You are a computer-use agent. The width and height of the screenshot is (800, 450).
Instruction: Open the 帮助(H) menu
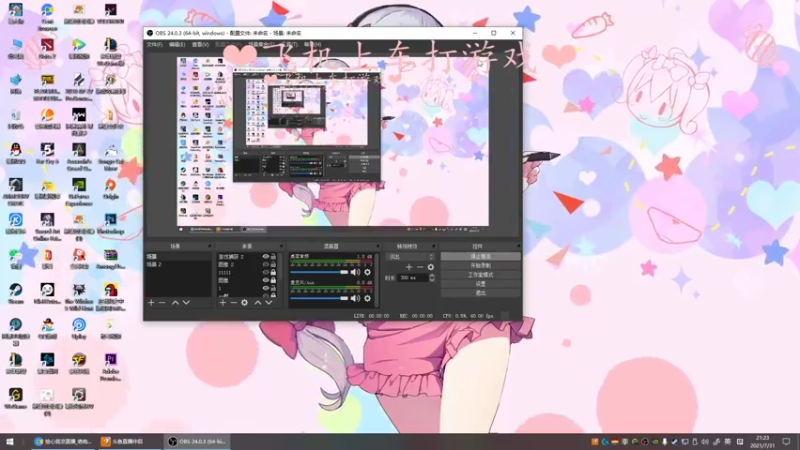312,45
